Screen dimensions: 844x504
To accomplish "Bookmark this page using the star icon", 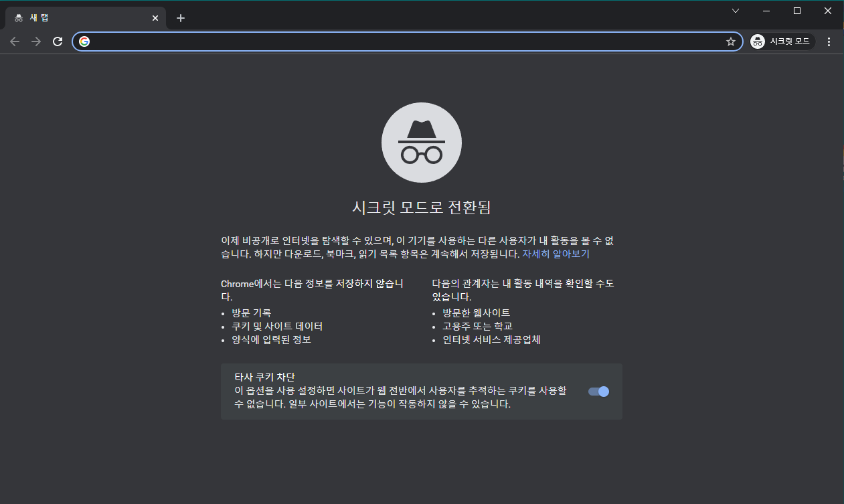I will tap(730, 41).
